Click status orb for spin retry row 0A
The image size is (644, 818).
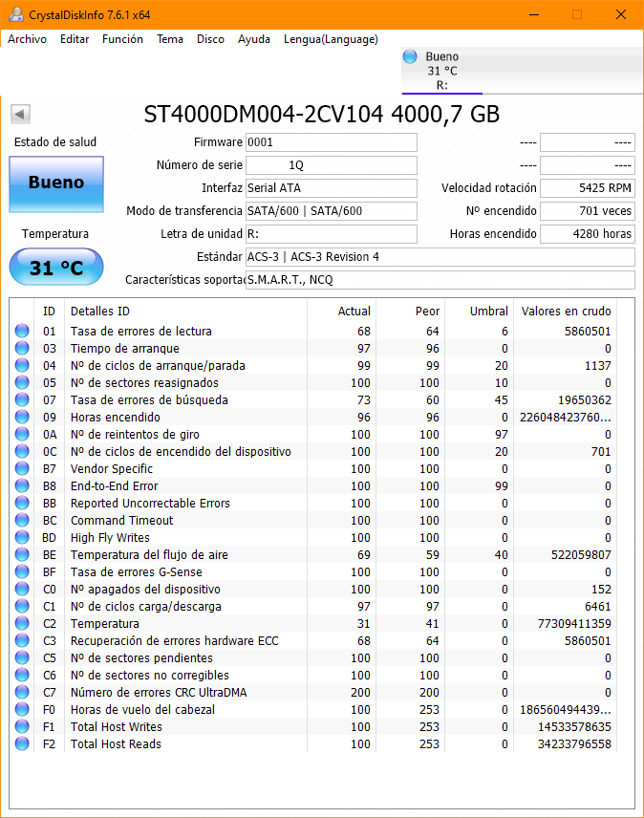pos(22,434)
